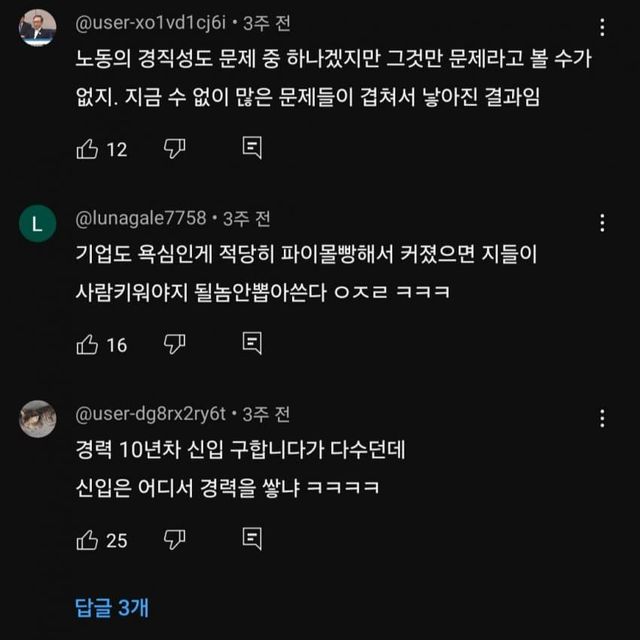Reply to the @user-xo1vd1cj6i comment
This screenshot has width=640, height=640.
[252, 149]
